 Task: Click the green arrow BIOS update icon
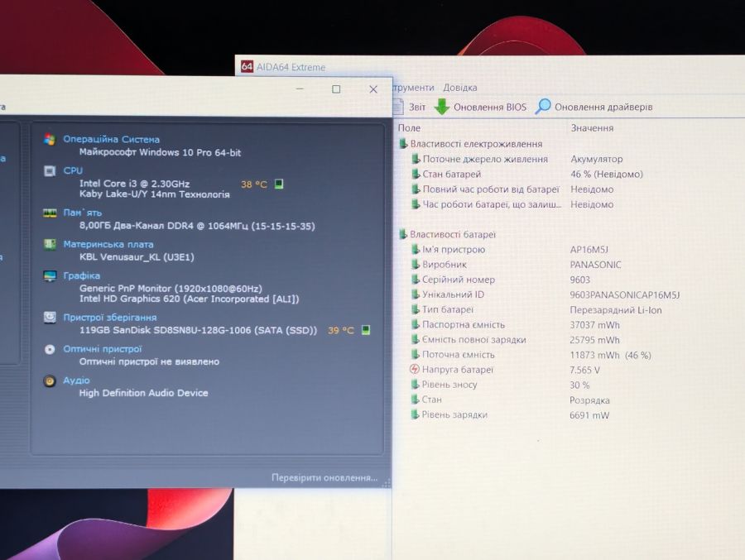442,107
